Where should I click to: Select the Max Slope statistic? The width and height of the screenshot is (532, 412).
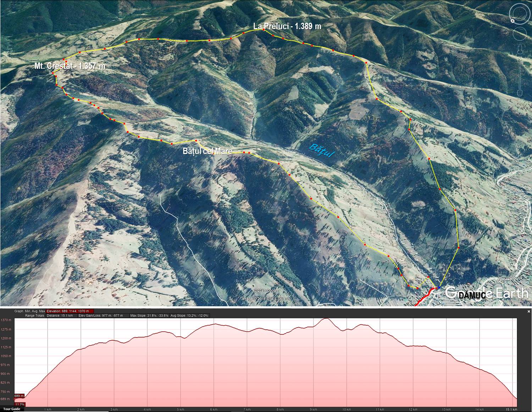149,315
